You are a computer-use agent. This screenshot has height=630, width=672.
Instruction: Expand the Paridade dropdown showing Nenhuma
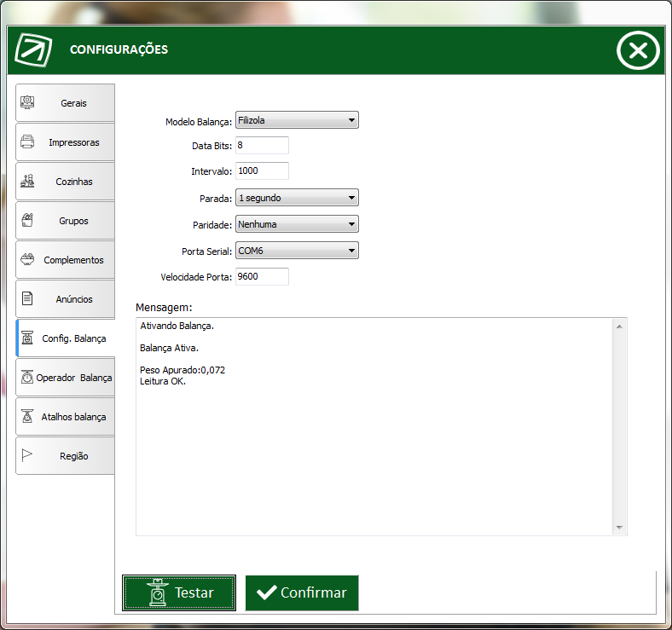coord(297,224)
